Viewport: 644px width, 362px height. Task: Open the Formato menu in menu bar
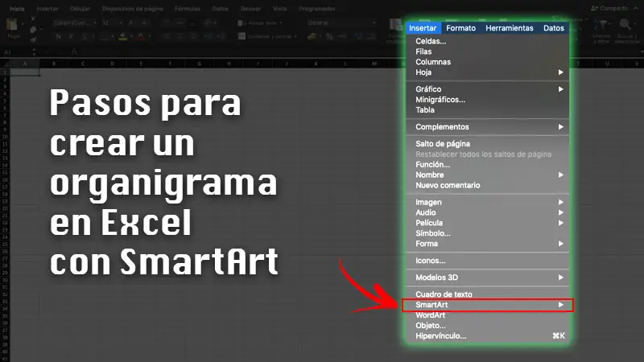point(460,28)
